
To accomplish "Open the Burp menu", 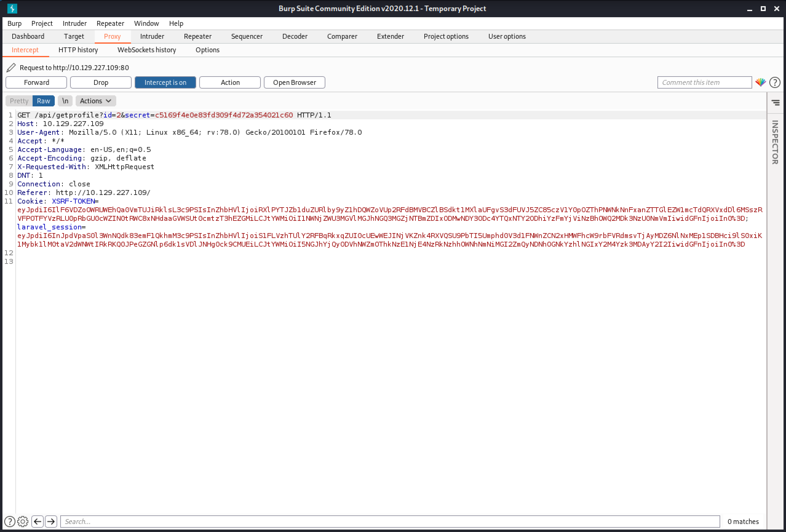I will [14, 23].
